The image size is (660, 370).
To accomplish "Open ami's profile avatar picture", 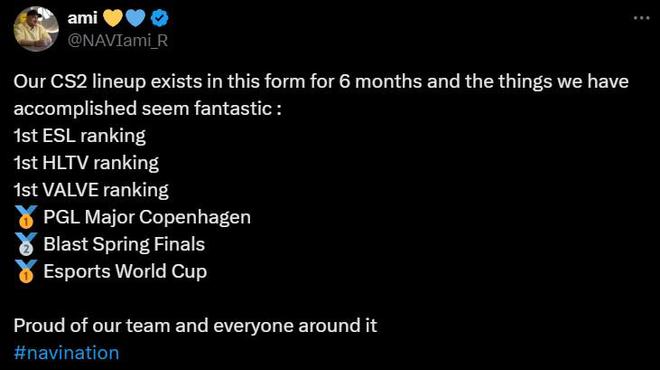I will pos(36,29).
